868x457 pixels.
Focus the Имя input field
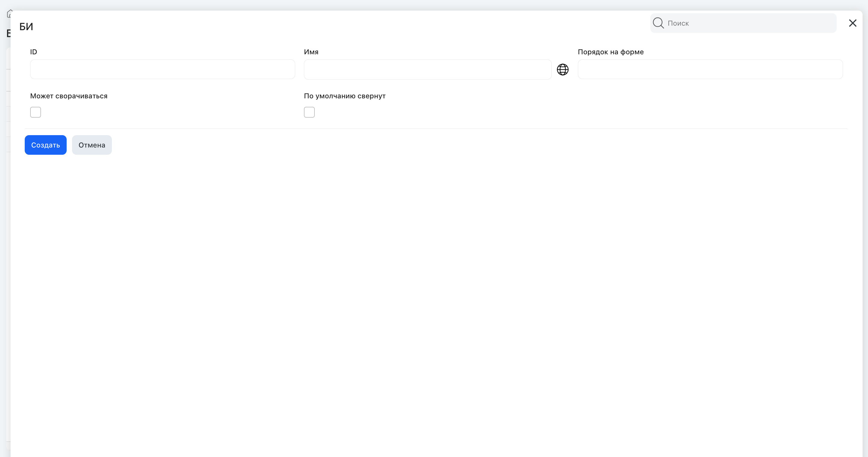pos(428,69)
